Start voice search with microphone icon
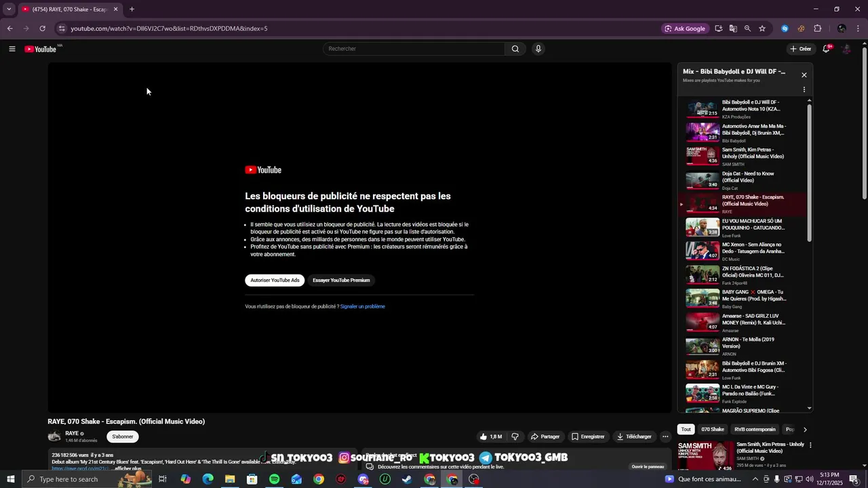The height and width of the screenshot is (488, 868). pos(538,49)
